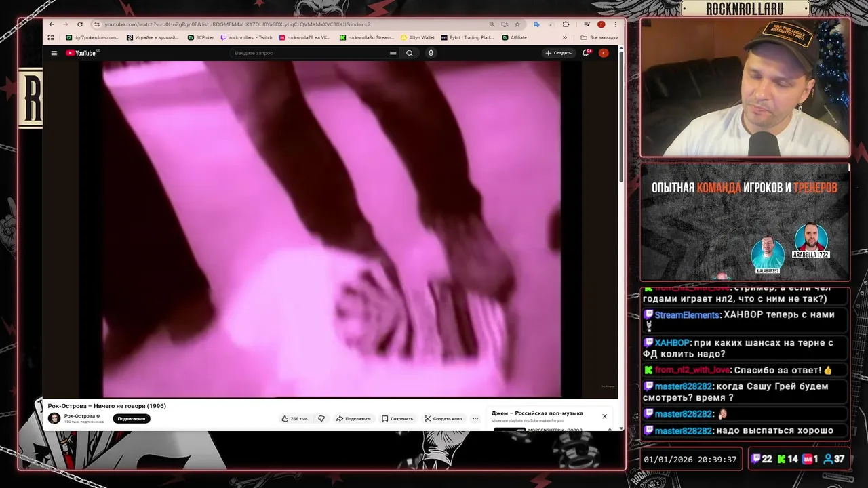The width and height of the screenshot is (868, 488).
Task: Click the browser forward arrow
Action: (66, 24)
